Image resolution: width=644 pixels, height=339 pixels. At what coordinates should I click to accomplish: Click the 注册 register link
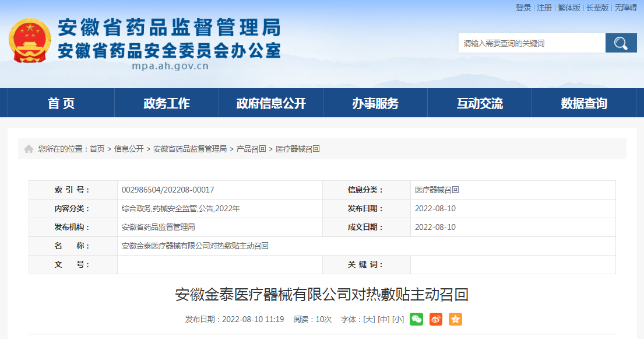544,8
